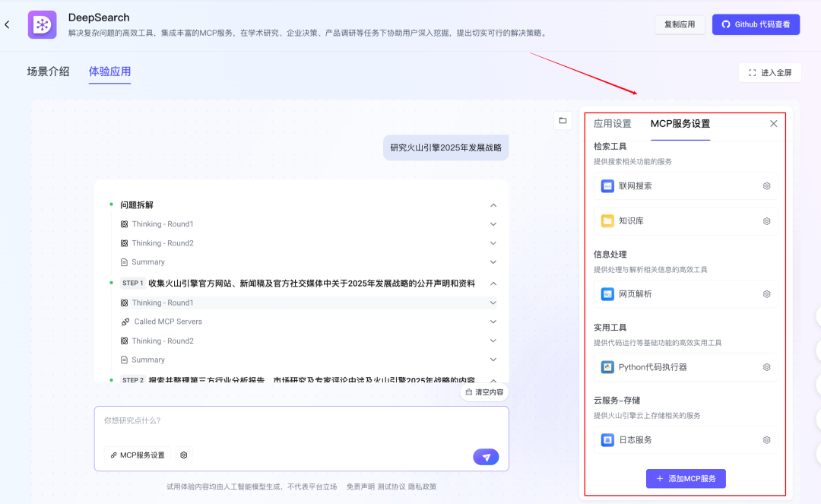Click the 添加MCP服务 button
The height and width of the screenshot is (504, 821).
pos(686,479)
